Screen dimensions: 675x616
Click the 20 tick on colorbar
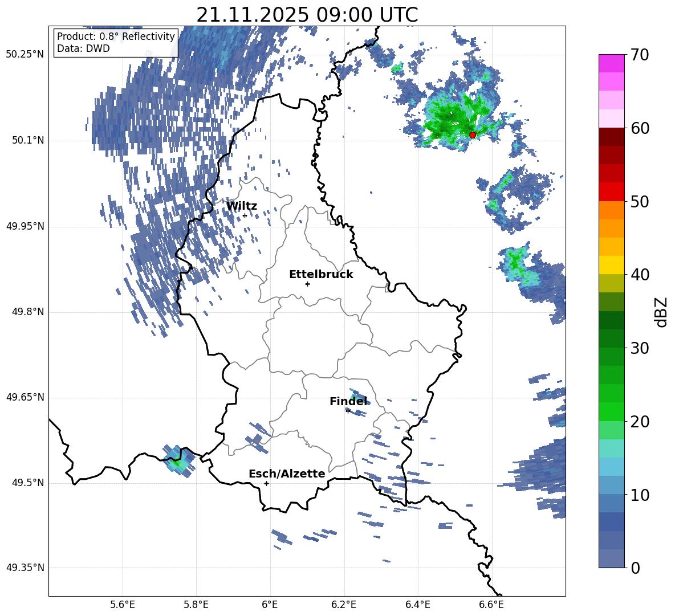tap(639, 422)
